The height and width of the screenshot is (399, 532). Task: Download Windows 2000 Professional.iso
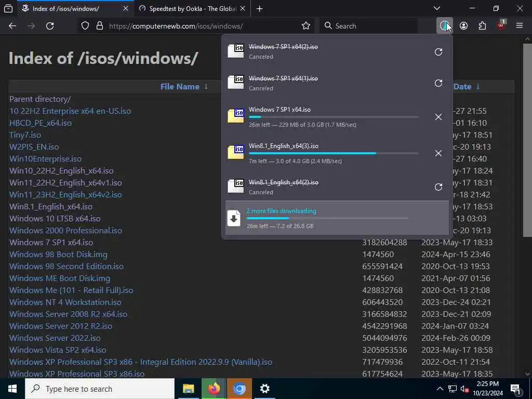[65, 230]
